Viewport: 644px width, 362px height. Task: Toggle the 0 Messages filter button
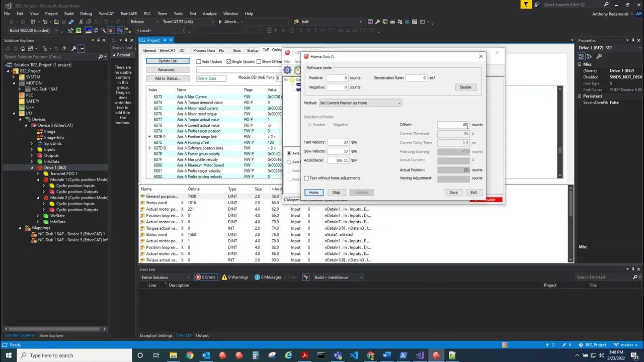(268, 278)
